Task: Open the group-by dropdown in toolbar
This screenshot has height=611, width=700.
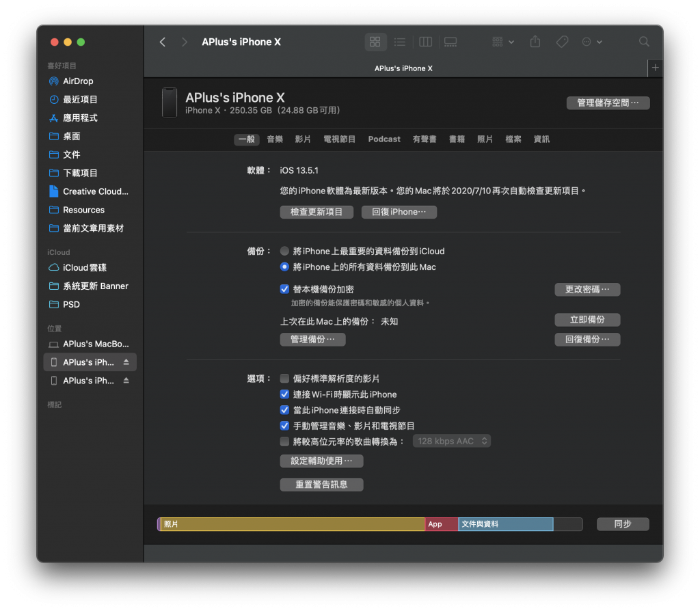Action: point(503,42)
